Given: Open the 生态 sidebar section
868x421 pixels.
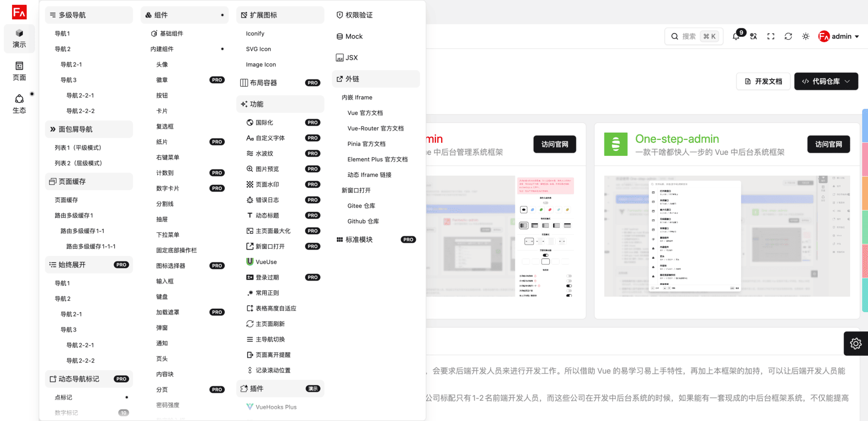Looking at the screenshot, I should pos(19,104).
